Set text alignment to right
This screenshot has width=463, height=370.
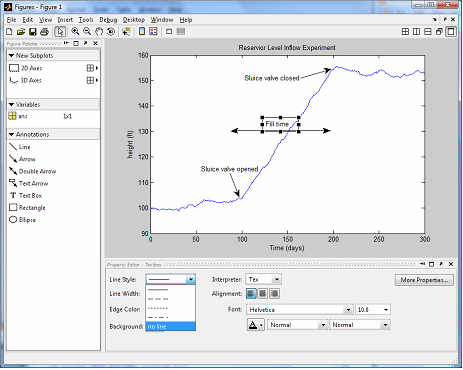[274, 294]
